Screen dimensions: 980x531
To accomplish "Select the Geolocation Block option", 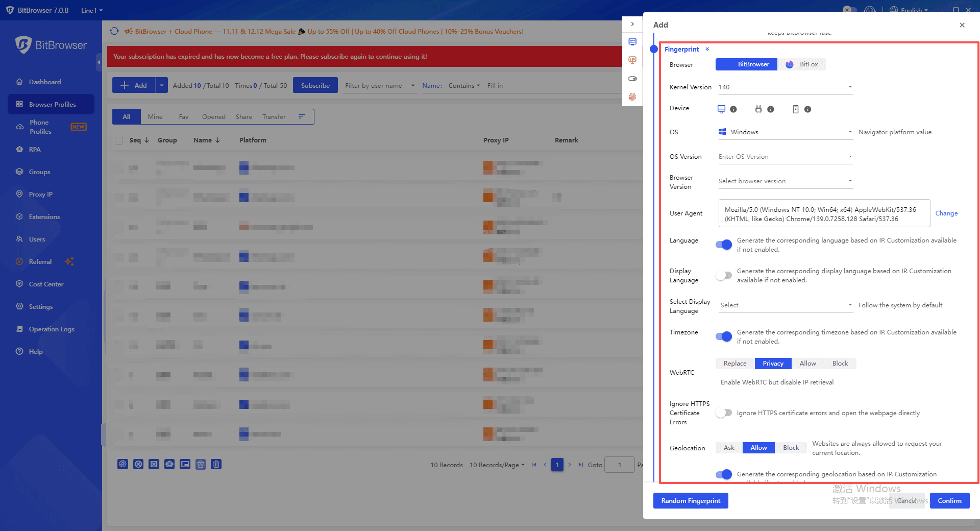I will (x=791, y=448).
